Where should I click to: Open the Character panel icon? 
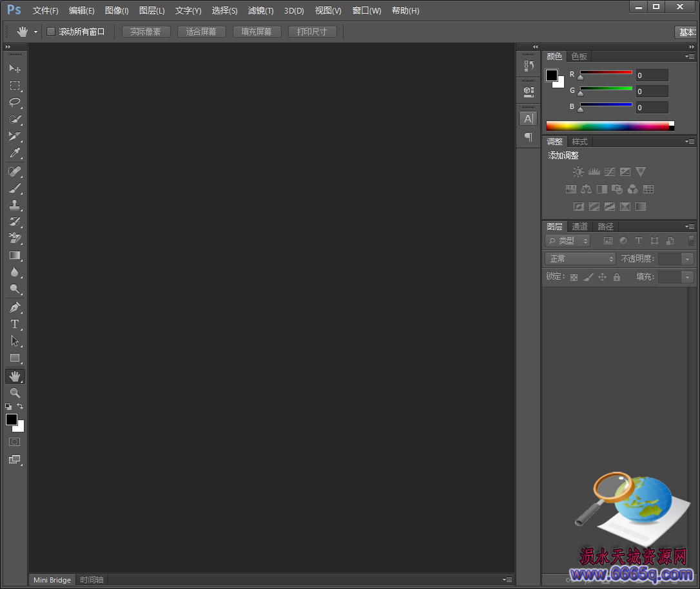[529, 119]
